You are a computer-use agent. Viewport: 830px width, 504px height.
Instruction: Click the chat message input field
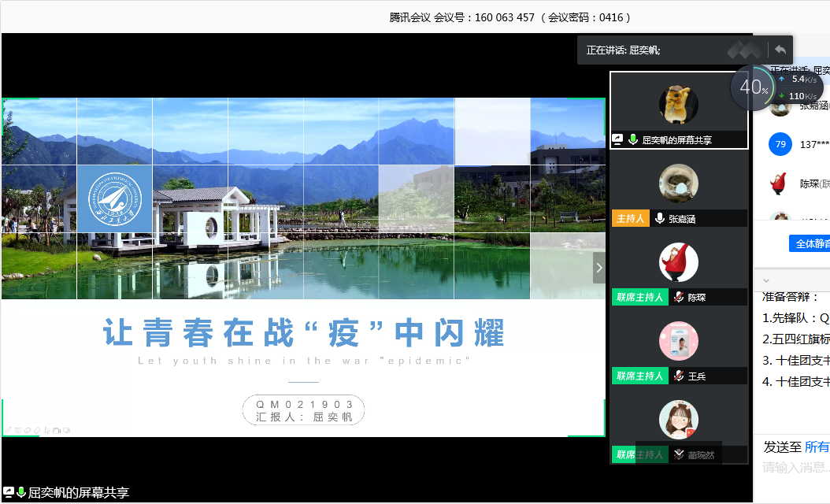click(x=795, y=468)
